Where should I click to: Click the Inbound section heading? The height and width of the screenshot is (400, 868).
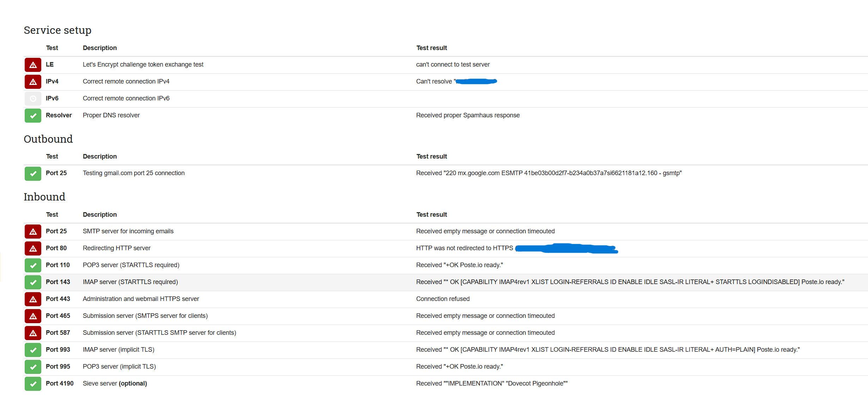[x=44, y=197]
